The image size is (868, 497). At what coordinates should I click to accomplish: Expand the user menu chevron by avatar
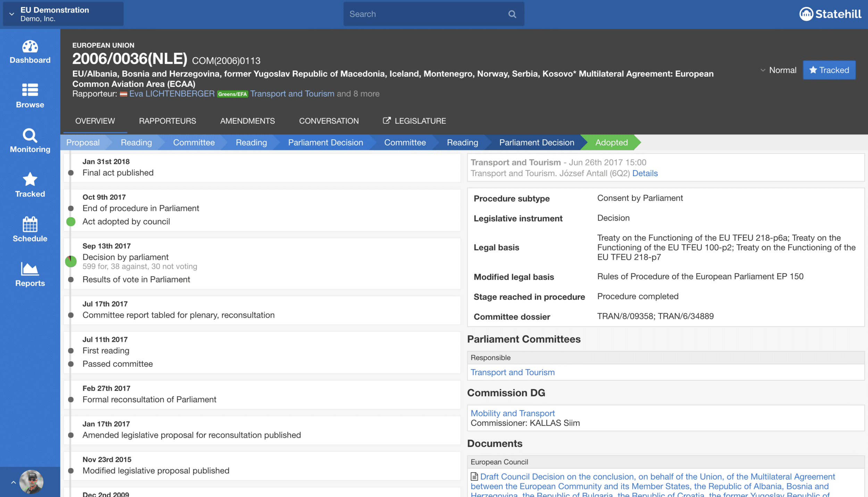14,482
